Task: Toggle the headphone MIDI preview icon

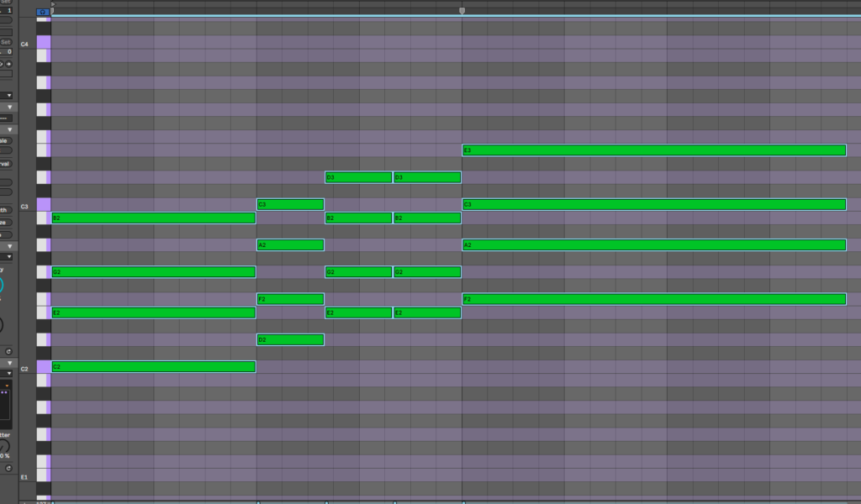Action: coord(44,12)
